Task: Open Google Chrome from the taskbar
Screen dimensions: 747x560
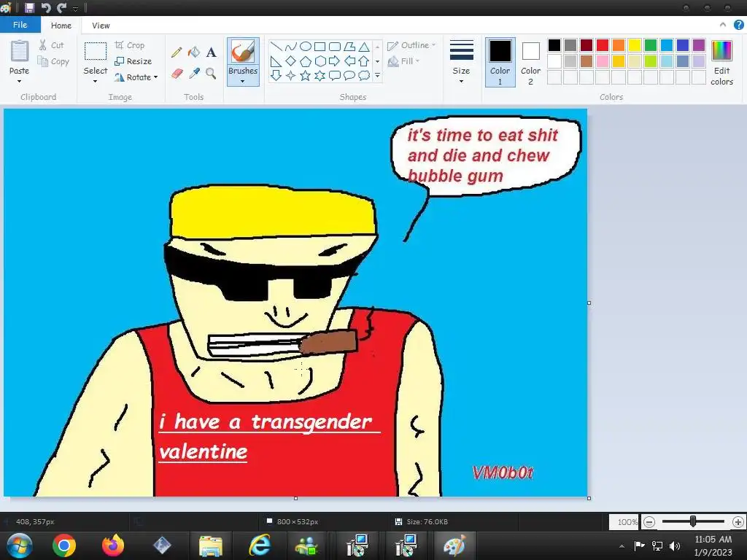Action: [x=64, y=545]
